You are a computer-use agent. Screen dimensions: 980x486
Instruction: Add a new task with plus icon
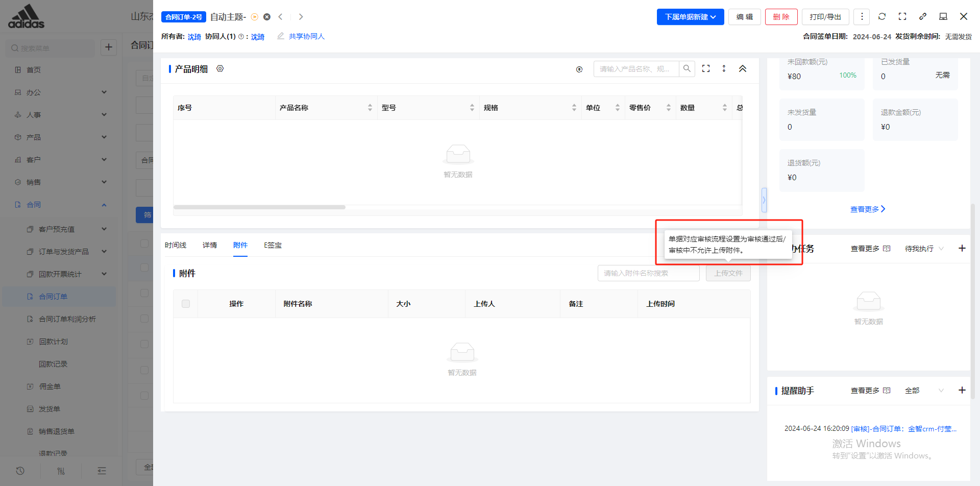pos(962,248)
